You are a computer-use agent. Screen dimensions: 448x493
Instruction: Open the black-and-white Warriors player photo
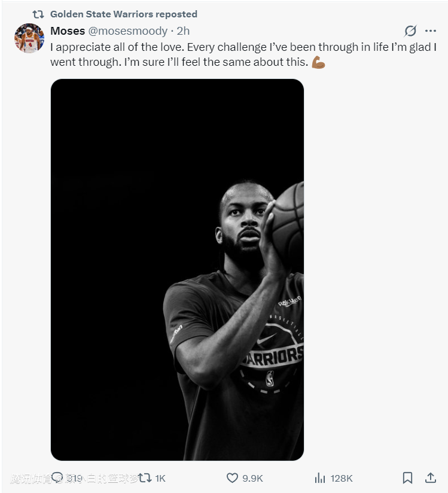(177, 269)
